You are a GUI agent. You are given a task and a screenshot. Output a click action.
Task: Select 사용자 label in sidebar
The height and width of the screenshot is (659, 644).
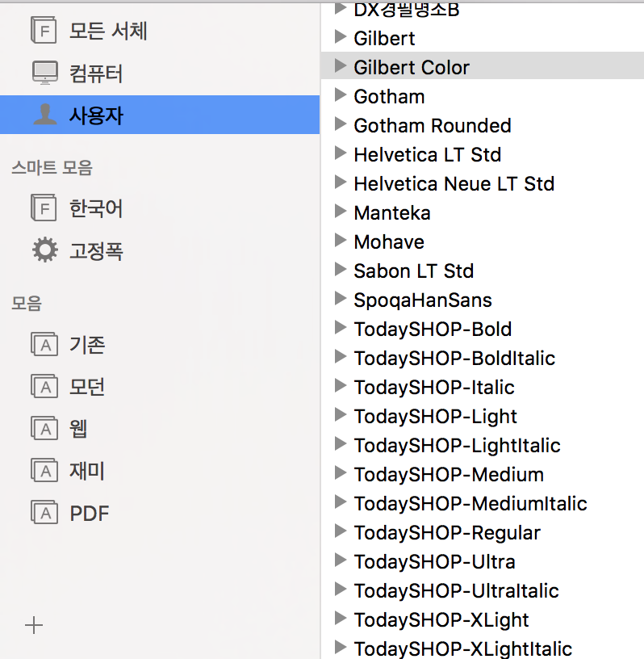click(96, 115)
